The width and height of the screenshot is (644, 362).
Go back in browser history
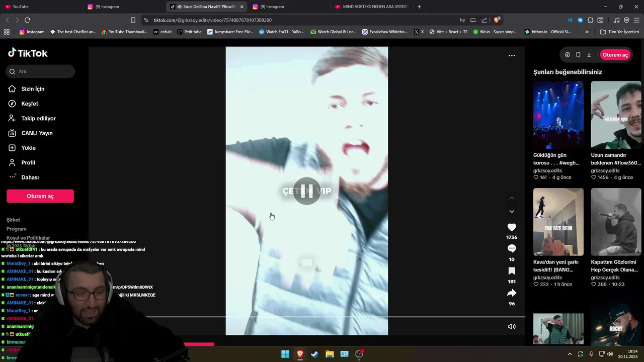[7, 20]
